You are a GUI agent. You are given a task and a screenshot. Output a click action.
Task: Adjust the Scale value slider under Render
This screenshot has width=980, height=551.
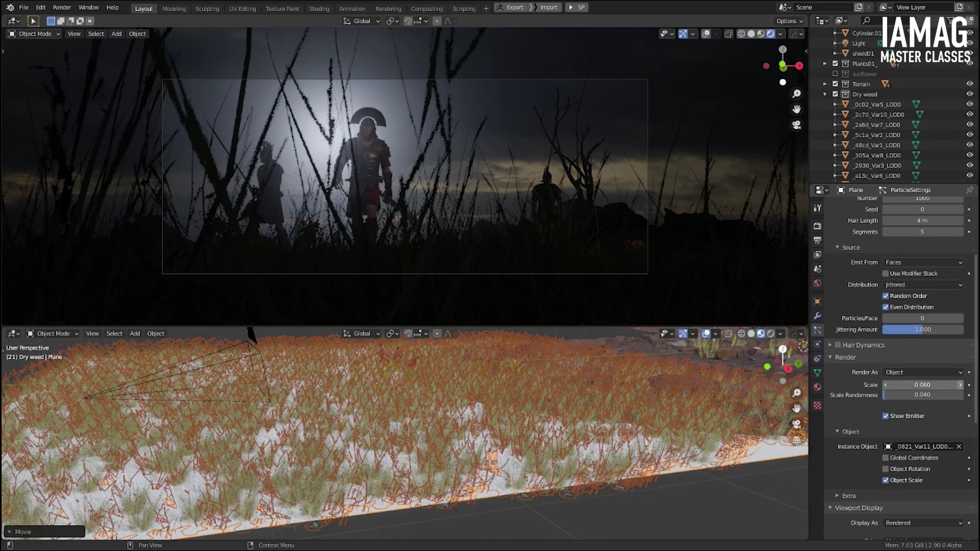pyautogui.click(x=923, y=385)
